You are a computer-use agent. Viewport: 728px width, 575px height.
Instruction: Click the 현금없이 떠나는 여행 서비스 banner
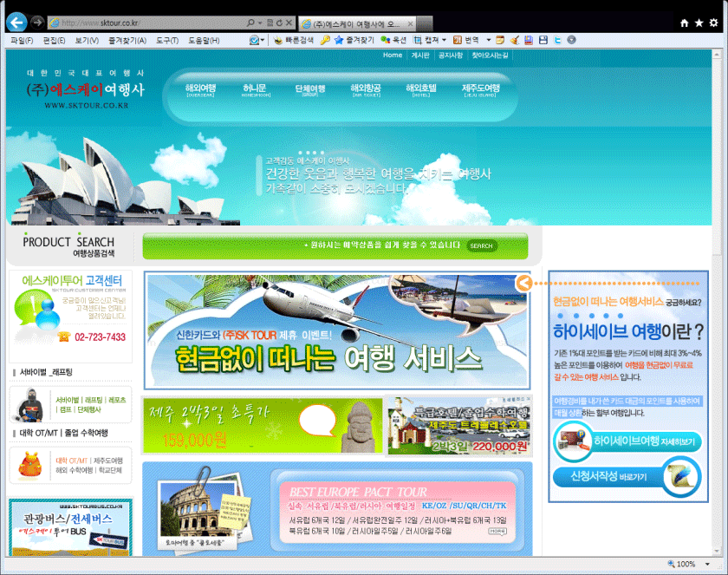pyautogui.click(x=337, y=330)
